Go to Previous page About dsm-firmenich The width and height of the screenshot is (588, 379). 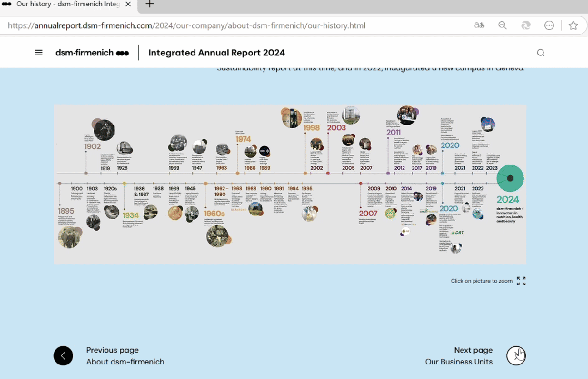[125, 356]
